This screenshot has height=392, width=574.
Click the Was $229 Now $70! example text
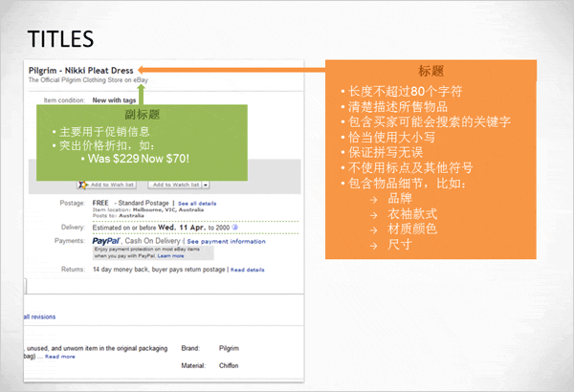coord(139,159)
